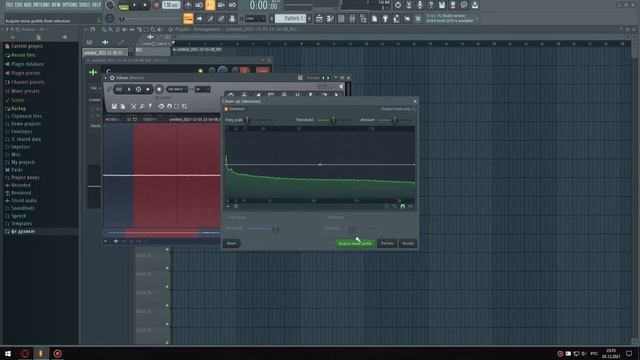Toggle pattern/song mode switch
Viewport: 640px width, 360px height.
pyautogui.click(x=123, y=6)
